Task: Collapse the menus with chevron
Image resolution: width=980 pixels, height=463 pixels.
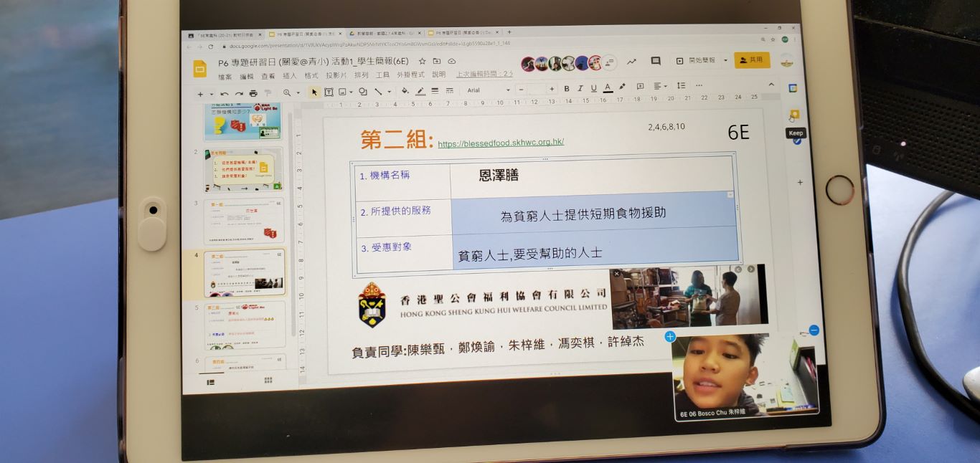Action: [771, 85]
